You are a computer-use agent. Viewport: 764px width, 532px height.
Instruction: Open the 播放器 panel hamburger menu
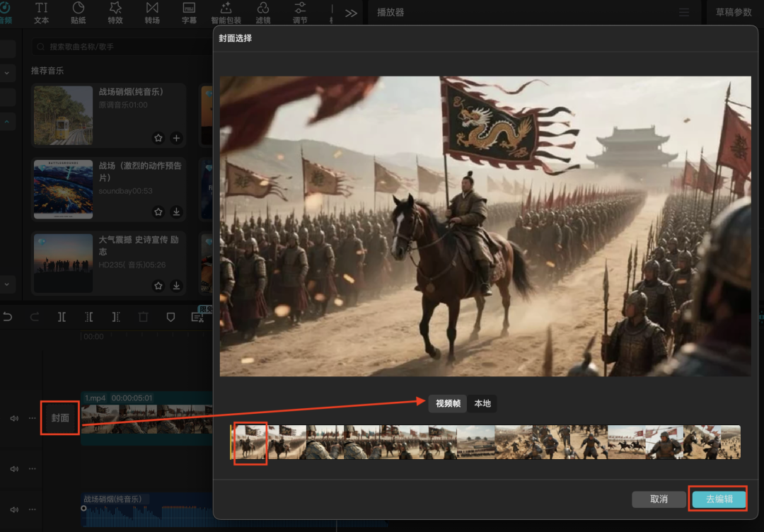[684, 12]
